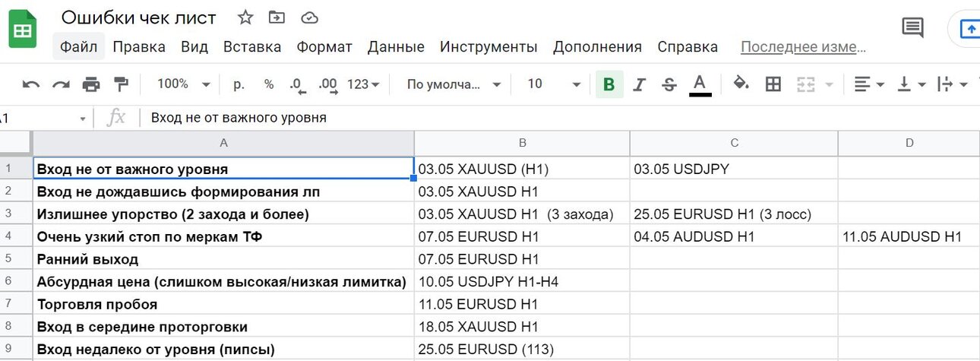
Task: Select cell 25.05 EURUSD H1 (3 лосс)
Action: click(x=734, y=214)
